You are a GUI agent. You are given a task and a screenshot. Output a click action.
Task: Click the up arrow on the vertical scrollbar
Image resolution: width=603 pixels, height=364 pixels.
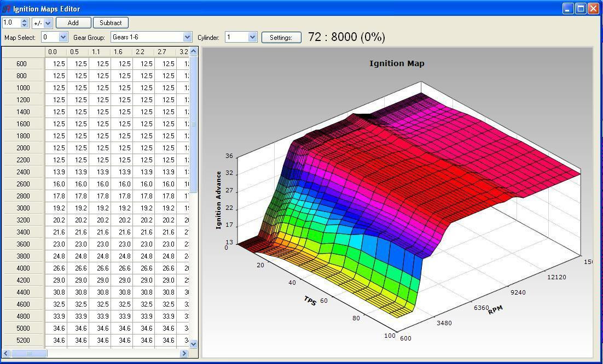[194, 51]
